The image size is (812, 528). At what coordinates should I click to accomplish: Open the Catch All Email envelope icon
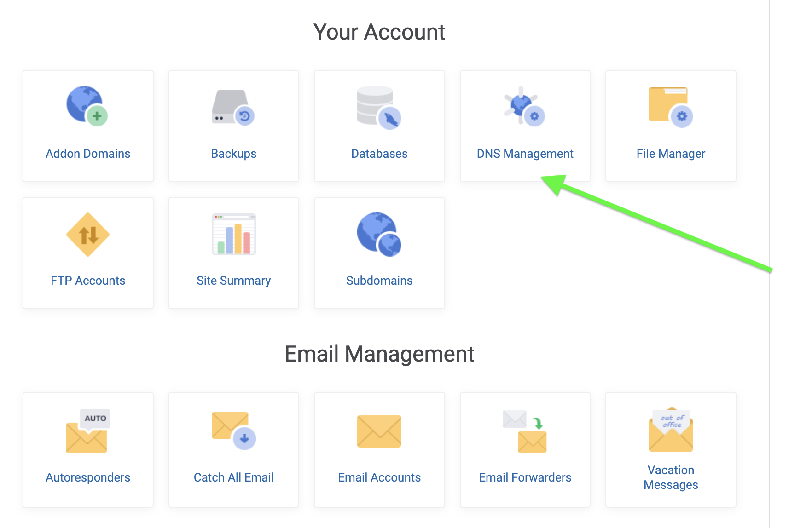coord(233,430)
